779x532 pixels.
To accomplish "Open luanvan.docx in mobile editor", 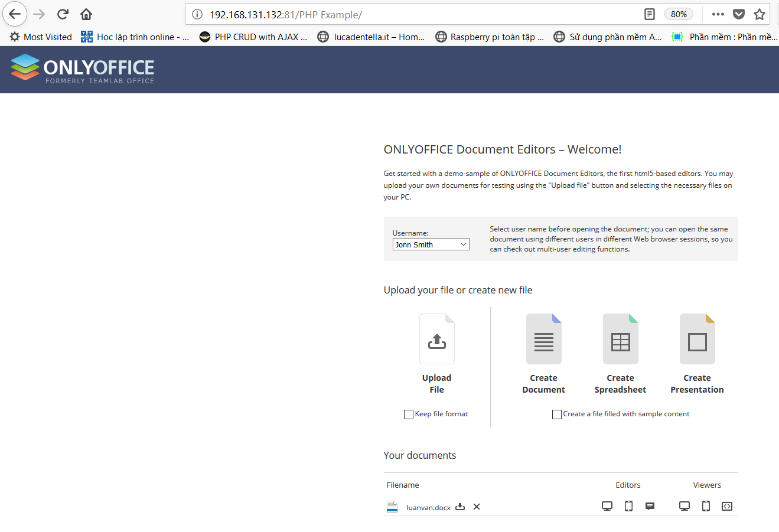I will pyautogui.click(x=628, y=506).
